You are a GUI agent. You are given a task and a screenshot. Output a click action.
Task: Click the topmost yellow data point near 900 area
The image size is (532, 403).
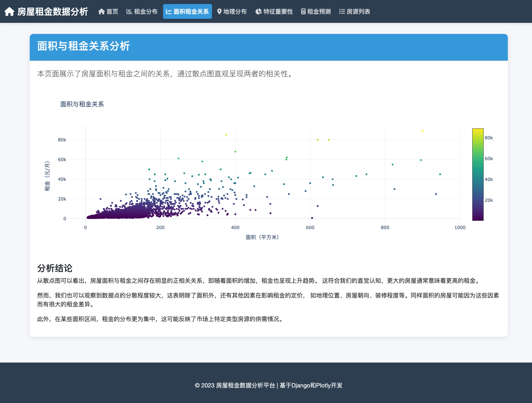click(422, 131)
